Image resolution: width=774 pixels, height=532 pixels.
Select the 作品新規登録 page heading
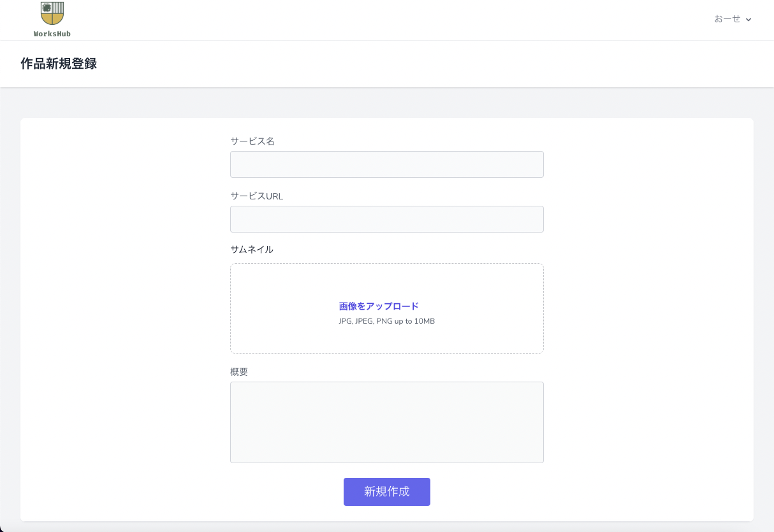pyautogui.click(x=58, y=64)
